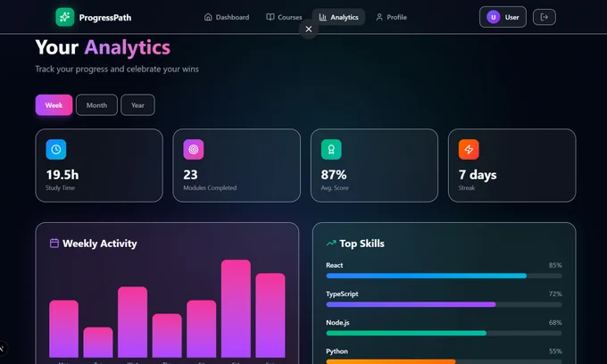Click the 55% Python percentage

555,352
